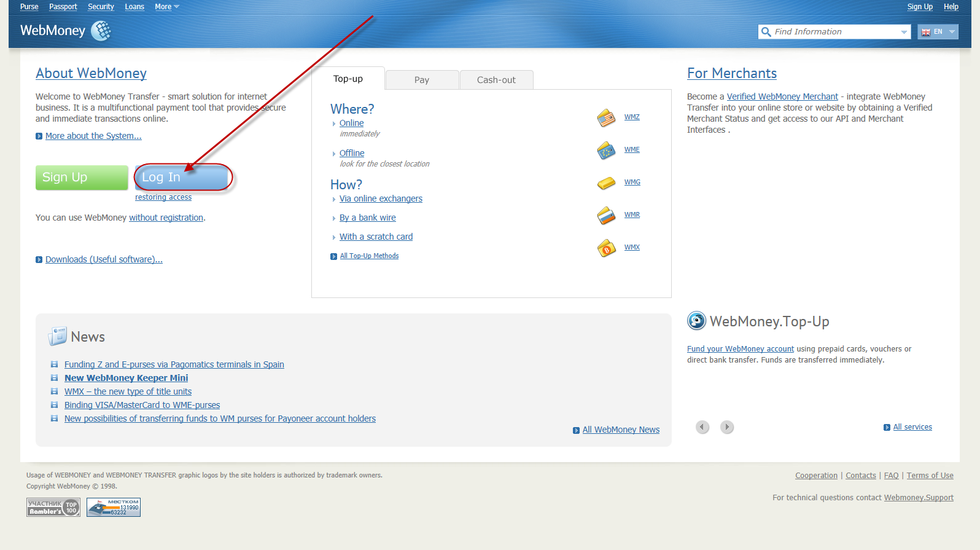Image resolution: width=980 pixels, height=550 pixels.
Task: Go to previous service with left arrow
Action: pyautogui.click(x=702, y=427)
